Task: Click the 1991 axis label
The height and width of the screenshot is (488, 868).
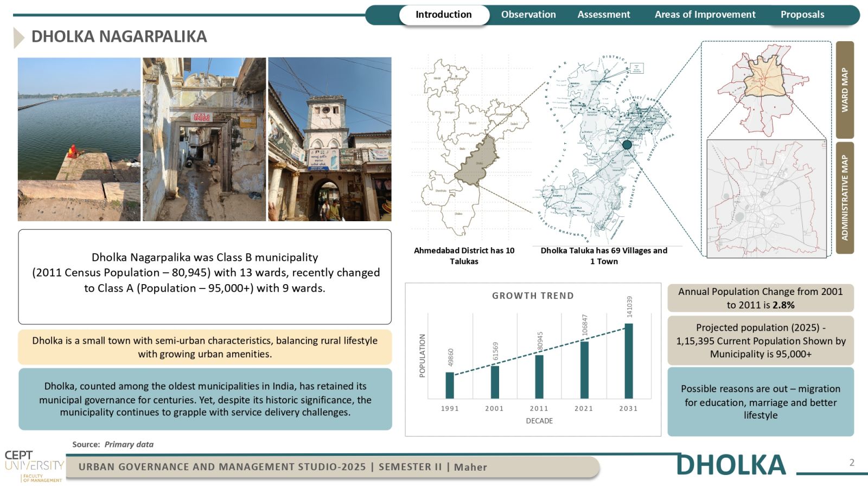Action: [450, 408]
